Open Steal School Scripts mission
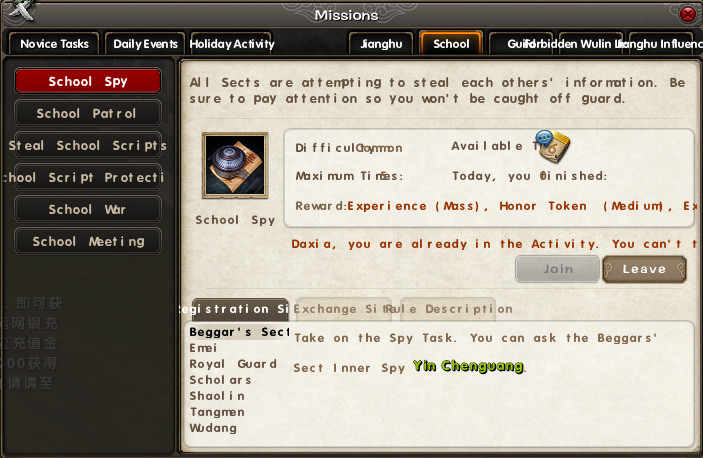This screenshot has height=458, width=703. [88, 145]
